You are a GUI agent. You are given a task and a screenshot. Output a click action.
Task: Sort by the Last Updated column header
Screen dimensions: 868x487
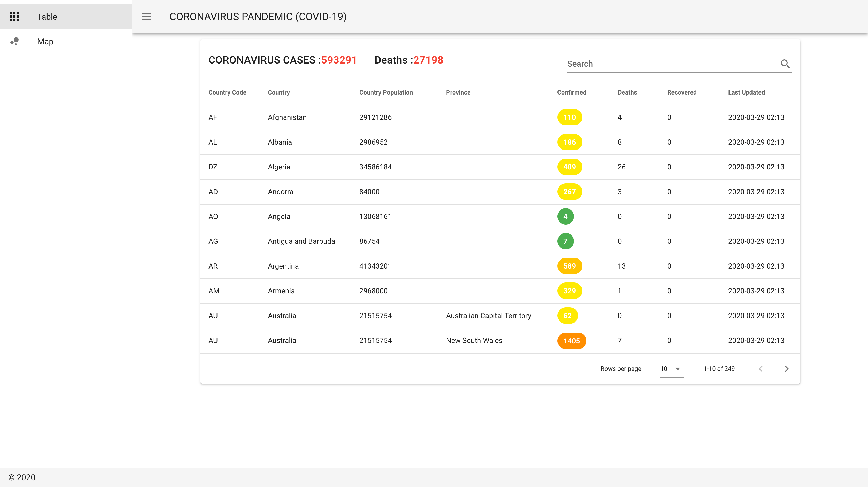coord(746,92)
